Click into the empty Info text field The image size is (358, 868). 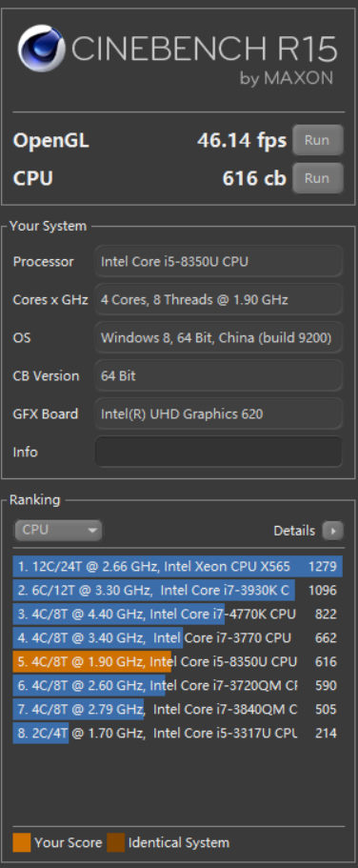click(x=219, y=452)
